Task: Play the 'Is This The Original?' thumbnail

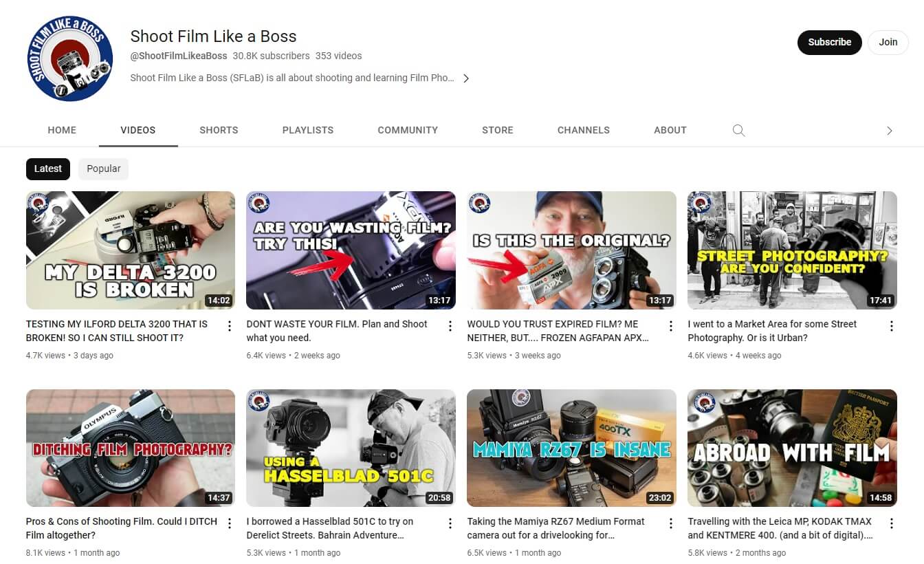Action: tap(572, 250)
